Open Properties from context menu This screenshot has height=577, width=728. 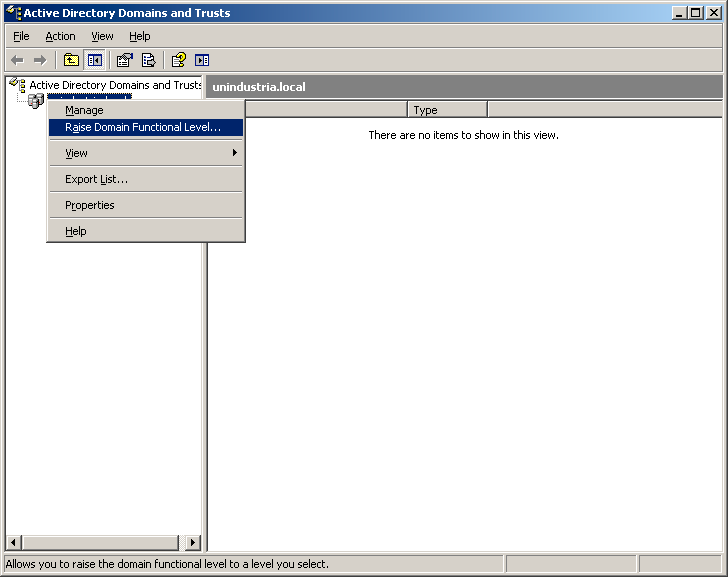(146, 205)
